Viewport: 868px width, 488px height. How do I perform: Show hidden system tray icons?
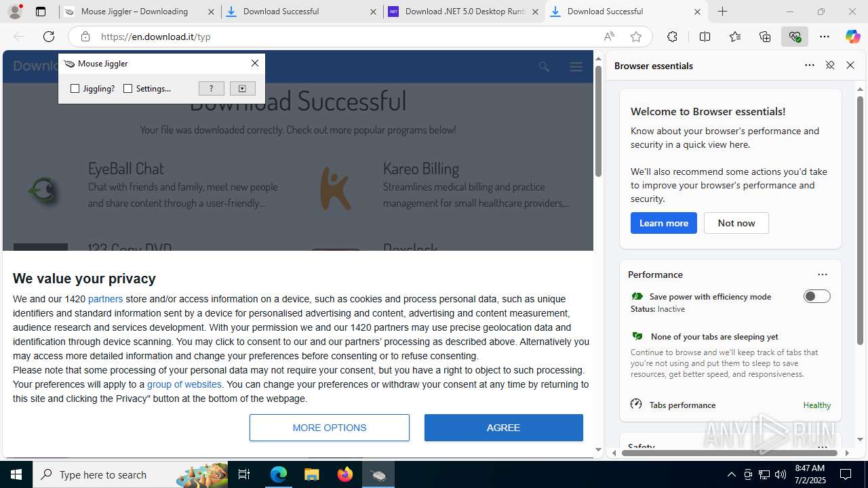(731, 474)
